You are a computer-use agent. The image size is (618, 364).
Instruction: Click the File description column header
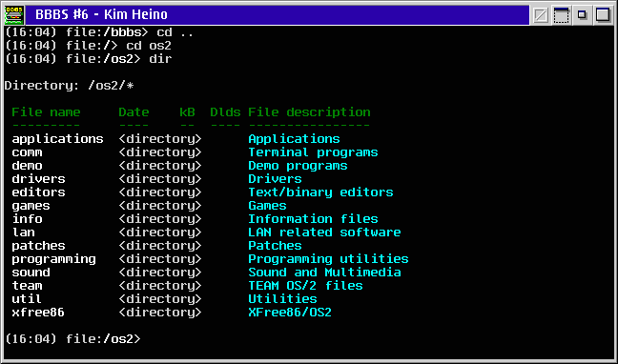tap(309, 112)
